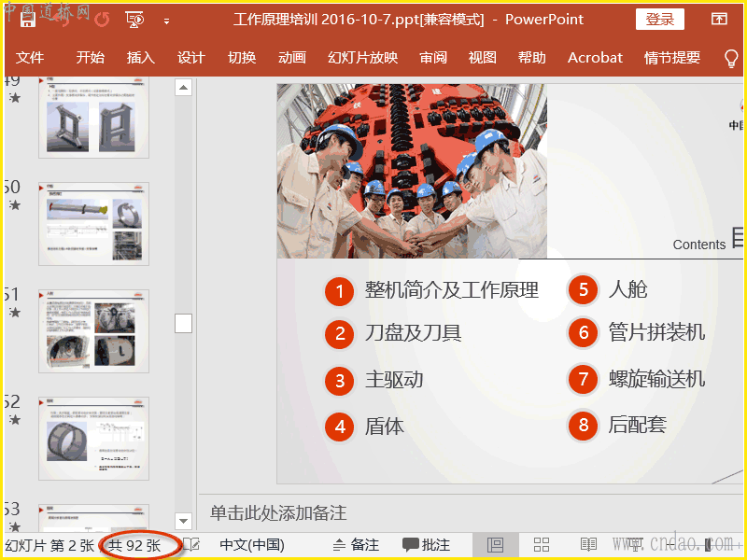Viewport: 747px width, 560px height.
Task: Click the notes field 单击此处添加备注
Action: [x=278, y=512]
